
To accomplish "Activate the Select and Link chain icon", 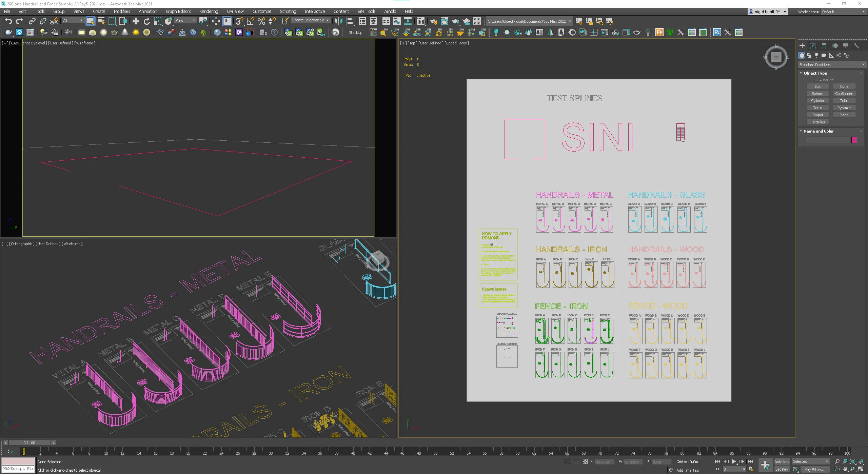I will [32, 21].
